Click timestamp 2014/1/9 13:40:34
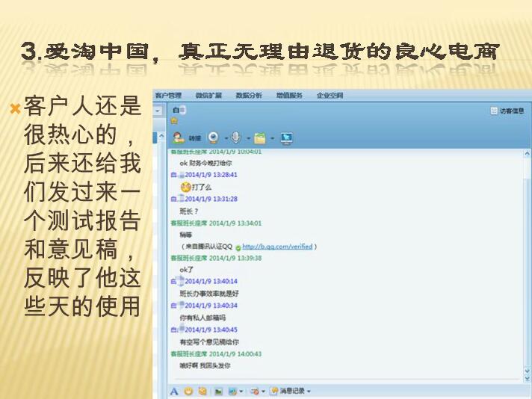This screenshot has height=399, width=532. pyautogui.click(x=211, y=306)
